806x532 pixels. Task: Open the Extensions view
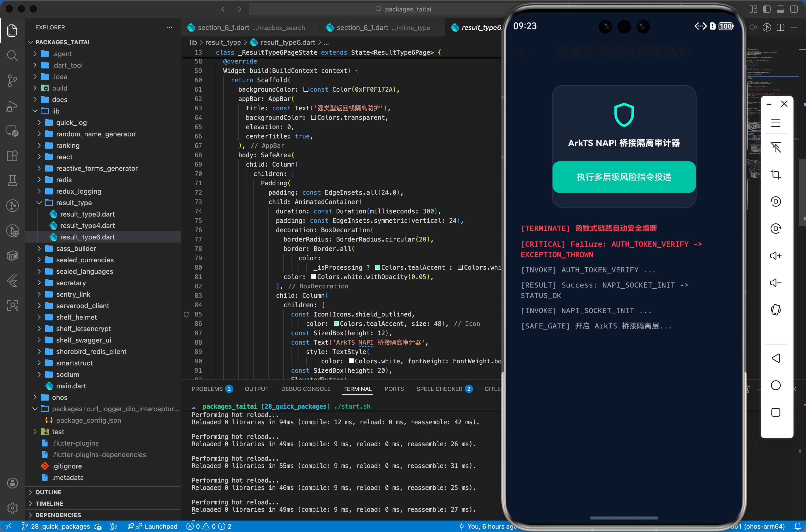click(x=12, y=156)
